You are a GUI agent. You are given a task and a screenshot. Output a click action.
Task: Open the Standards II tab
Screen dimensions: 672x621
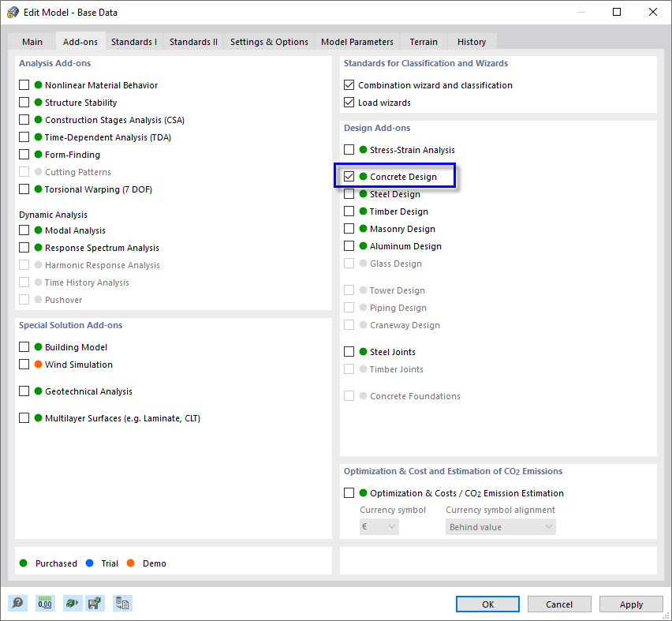(x=193, y=42)
